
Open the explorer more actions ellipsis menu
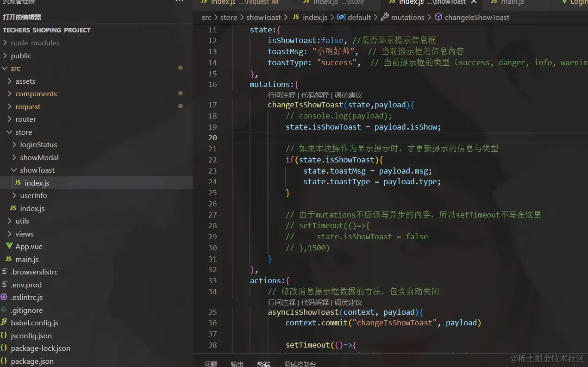point(179,1)
